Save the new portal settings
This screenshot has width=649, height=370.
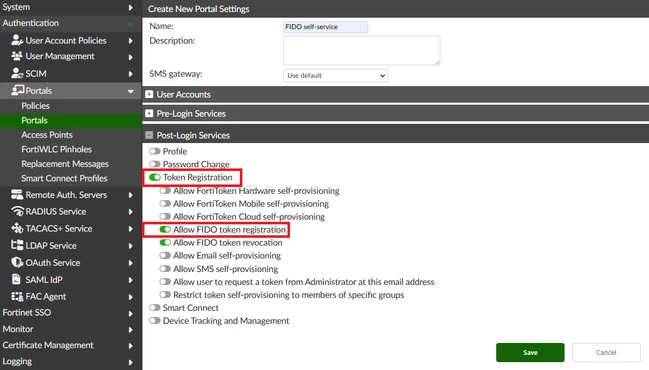(x=530, y=353)
